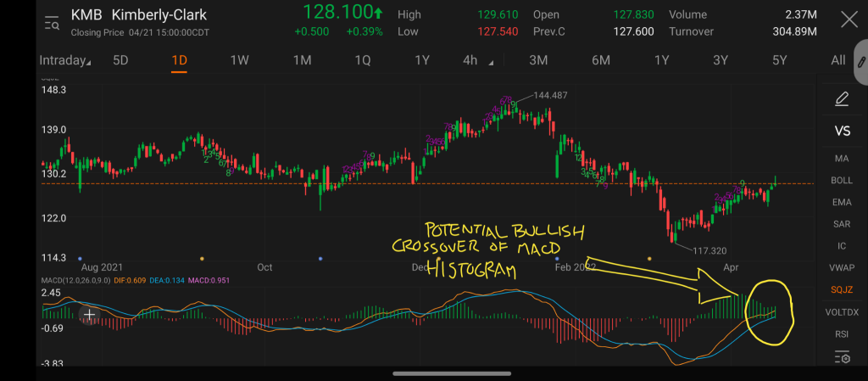
Task: Tap the orange event dot before Oct
Action: 202,259
